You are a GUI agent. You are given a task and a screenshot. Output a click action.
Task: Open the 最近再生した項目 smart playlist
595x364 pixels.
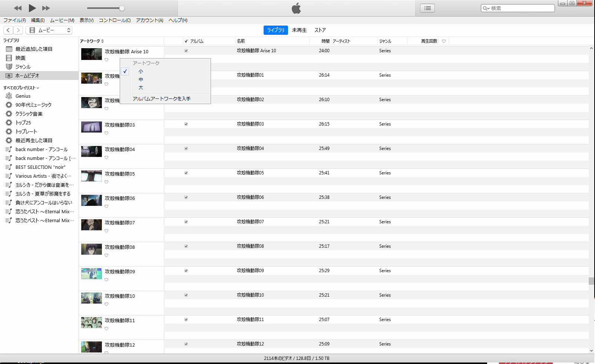34,140
